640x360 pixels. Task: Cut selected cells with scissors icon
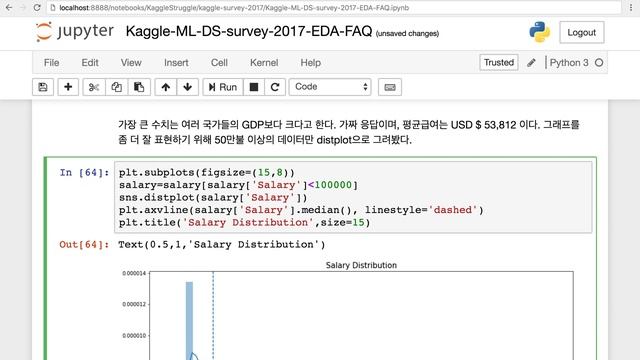[x=94, y=87]
